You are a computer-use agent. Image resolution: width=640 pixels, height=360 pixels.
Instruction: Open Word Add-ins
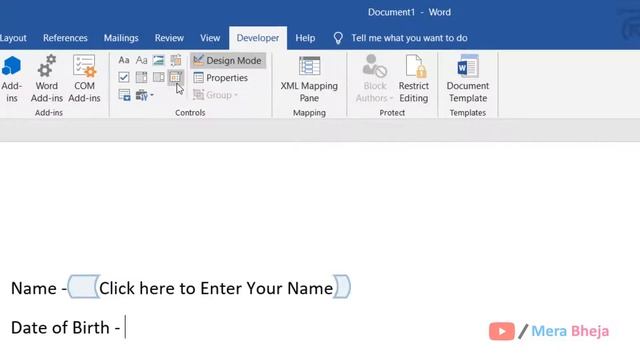tap(47, 79)
